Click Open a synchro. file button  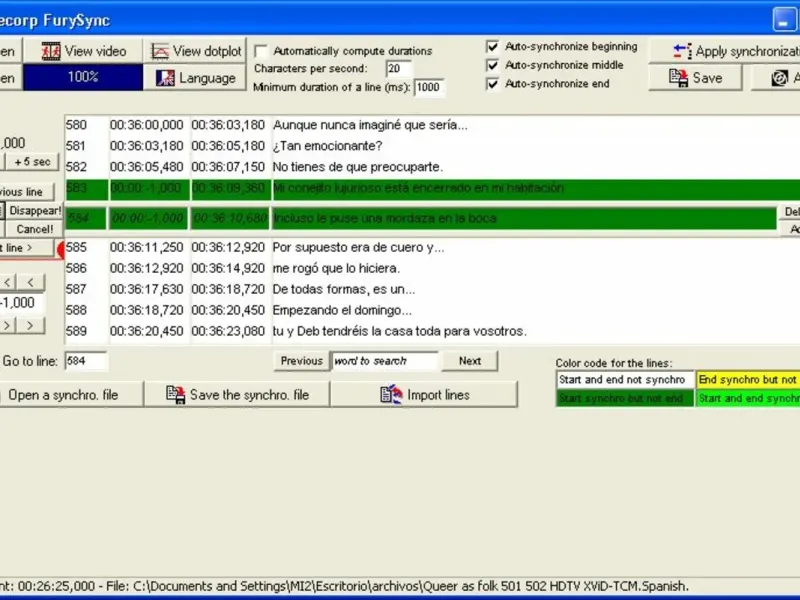click(71, 394)
